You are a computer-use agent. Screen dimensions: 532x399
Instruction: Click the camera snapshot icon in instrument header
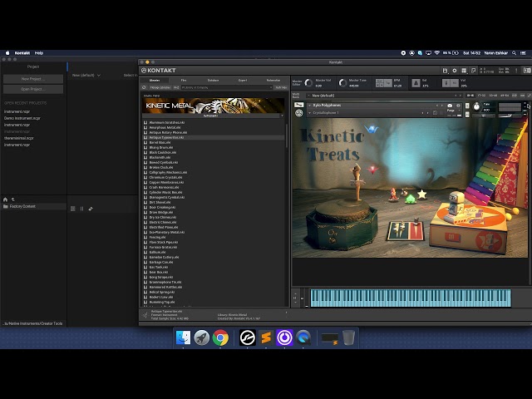click(x=450, y=106)
